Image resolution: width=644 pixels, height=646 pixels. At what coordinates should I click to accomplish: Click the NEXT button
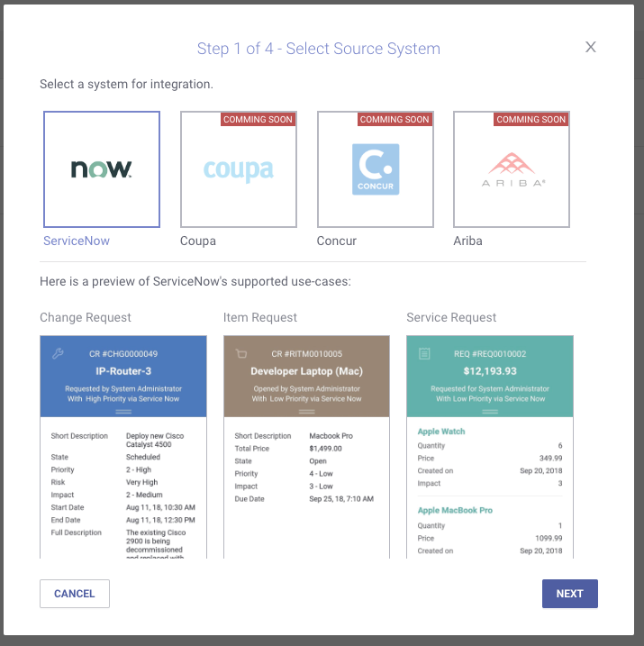click(570, 594)
